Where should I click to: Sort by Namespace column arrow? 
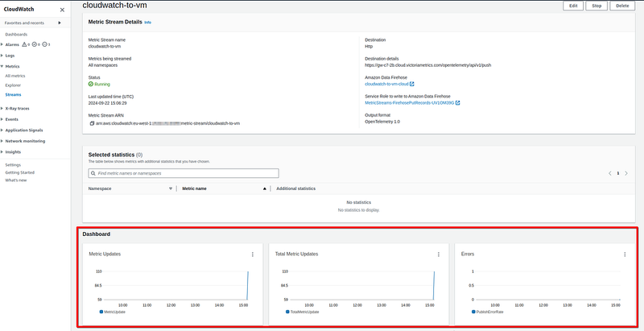171,189
